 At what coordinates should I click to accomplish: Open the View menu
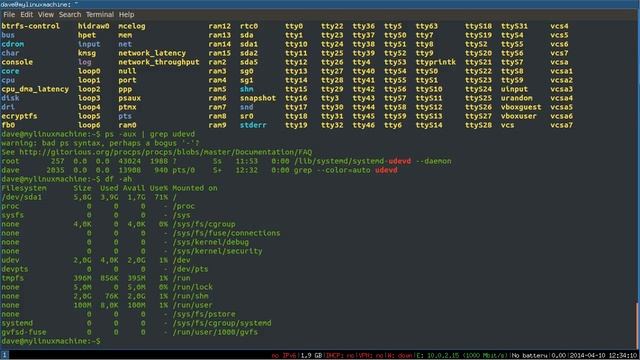pyautogui.click(x=46, y=15)
